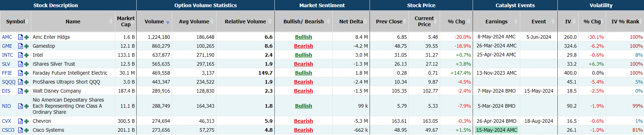Sort by Symbol column header
The image size is (644, 135).
coord(15,22)
